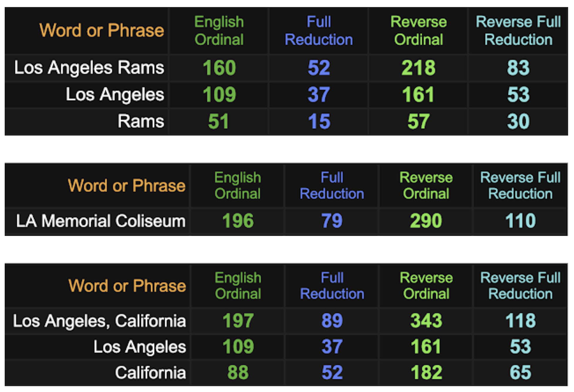This screenshot has height=392, width=574.
Task: Click Full Reduction value 52 for Rams phrase
Action: pyautogui.click(x=319, y=68)
